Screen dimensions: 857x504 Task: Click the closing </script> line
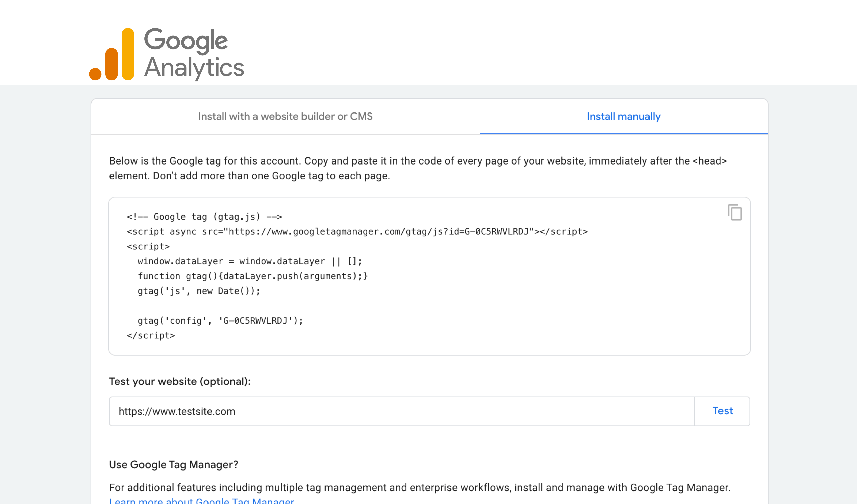click(151, 336)
